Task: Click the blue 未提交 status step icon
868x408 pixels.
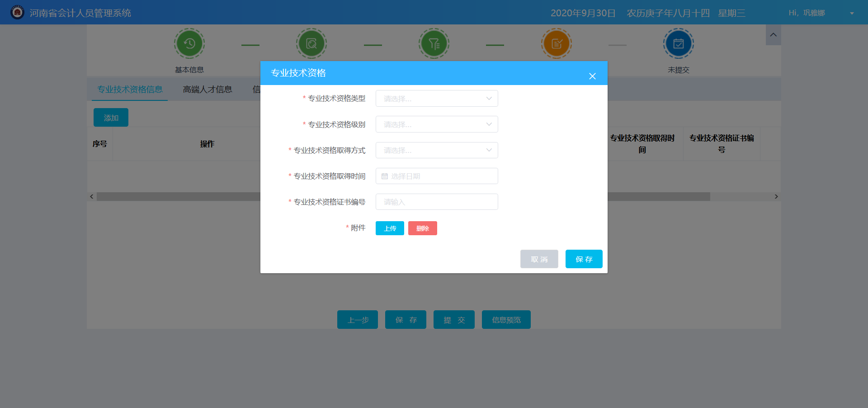Action: pyautogui.click(x=678, y=43)
